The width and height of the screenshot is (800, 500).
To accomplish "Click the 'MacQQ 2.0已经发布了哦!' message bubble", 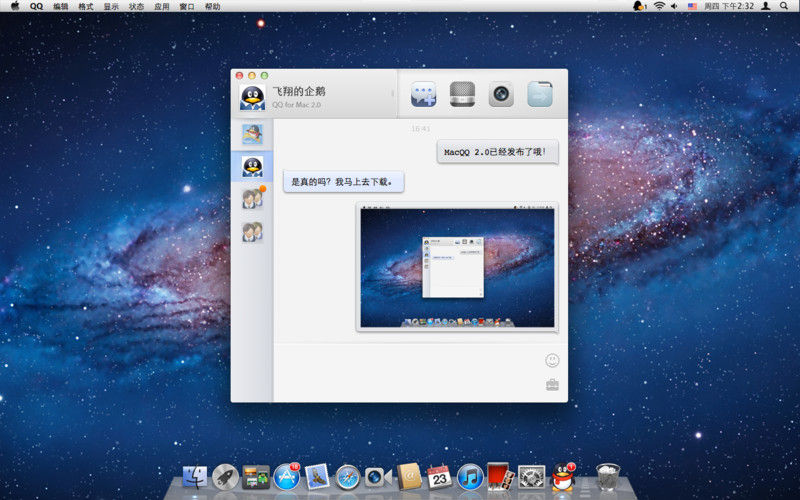I will pyautogui.click(x=497, y=152).
